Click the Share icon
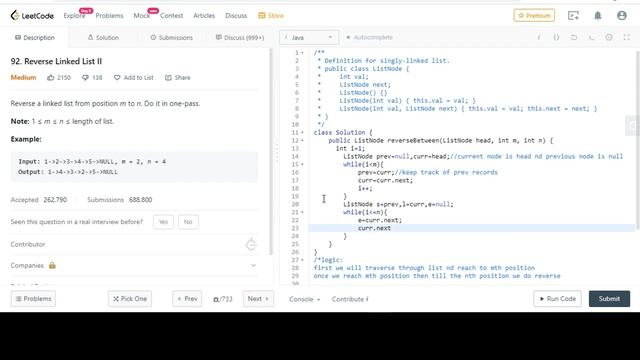 coord(168,78)
